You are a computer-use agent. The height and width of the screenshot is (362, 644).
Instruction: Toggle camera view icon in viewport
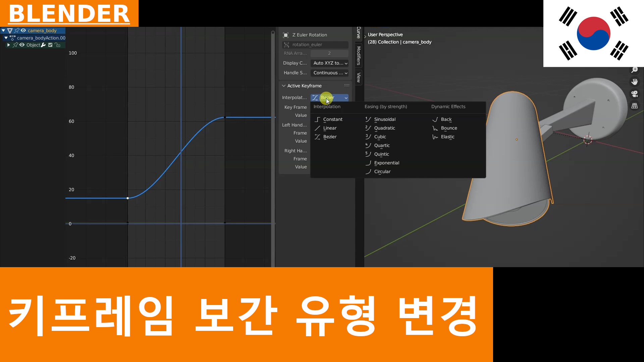click(x=634, y=94)
